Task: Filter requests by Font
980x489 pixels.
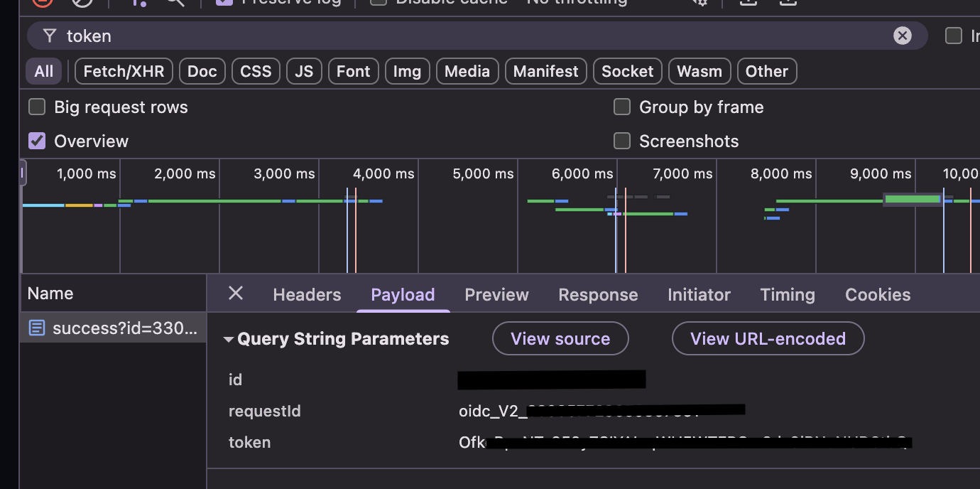Action: pos(353,71)
